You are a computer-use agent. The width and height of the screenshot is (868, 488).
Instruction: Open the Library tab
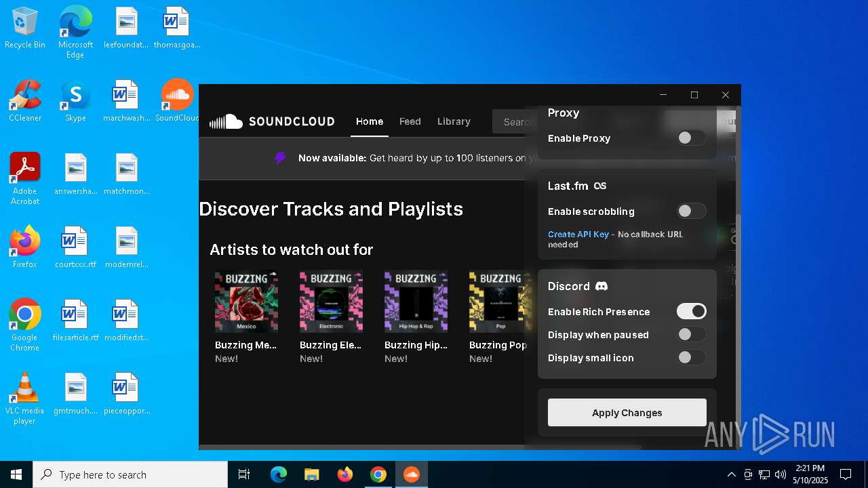(x=454, y=122)
